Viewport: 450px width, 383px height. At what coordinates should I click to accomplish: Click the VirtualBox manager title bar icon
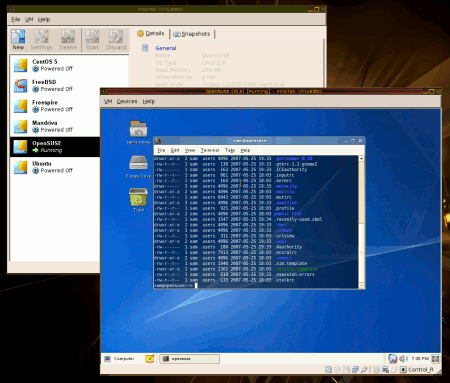coord(11,9)
